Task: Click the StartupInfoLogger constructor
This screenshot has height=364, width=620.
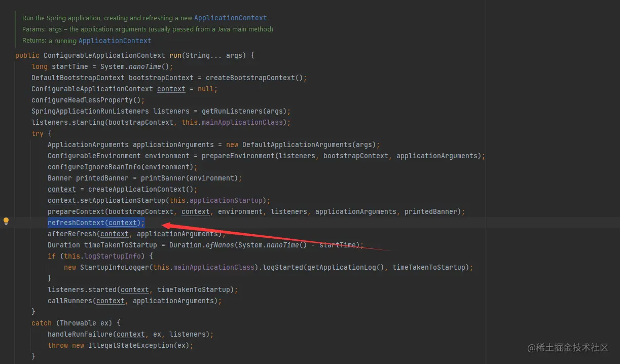Action: click(115, 267)
